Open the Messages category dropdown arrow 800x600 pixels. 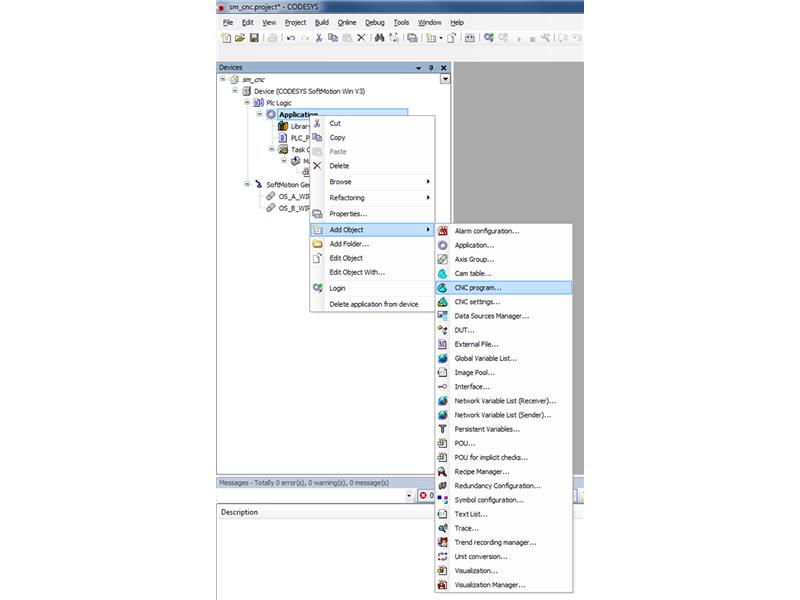coord(409,495)
